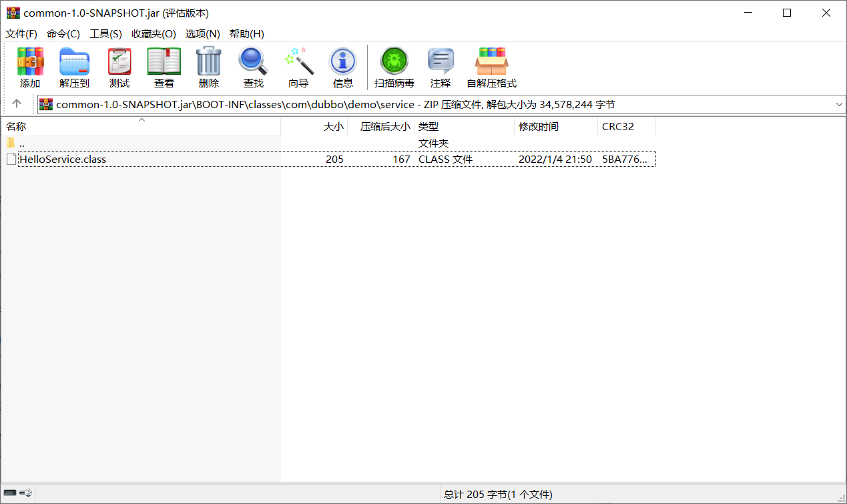Click the 'CLASS 文件' type cell

[445, 159]
